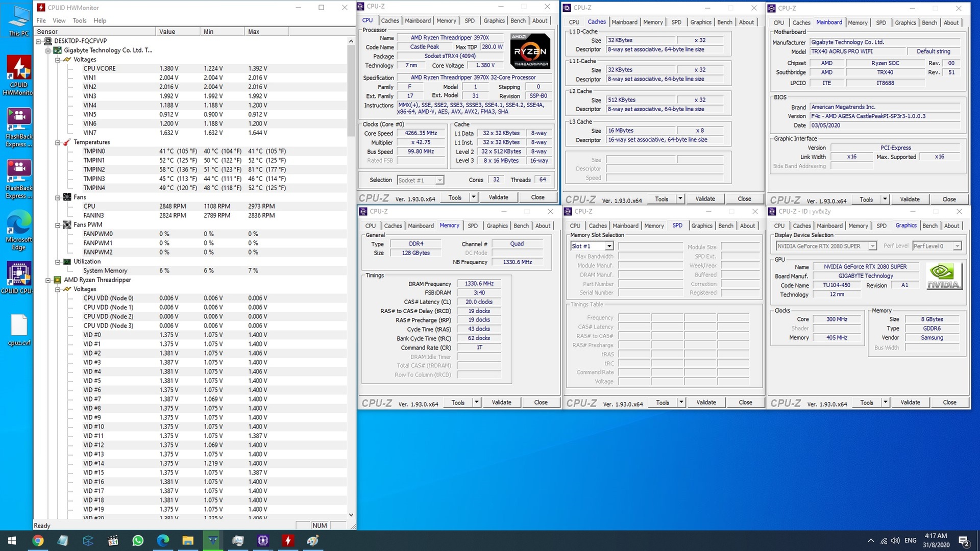Open the Tools menu in HWMonitor

[80, 20]
